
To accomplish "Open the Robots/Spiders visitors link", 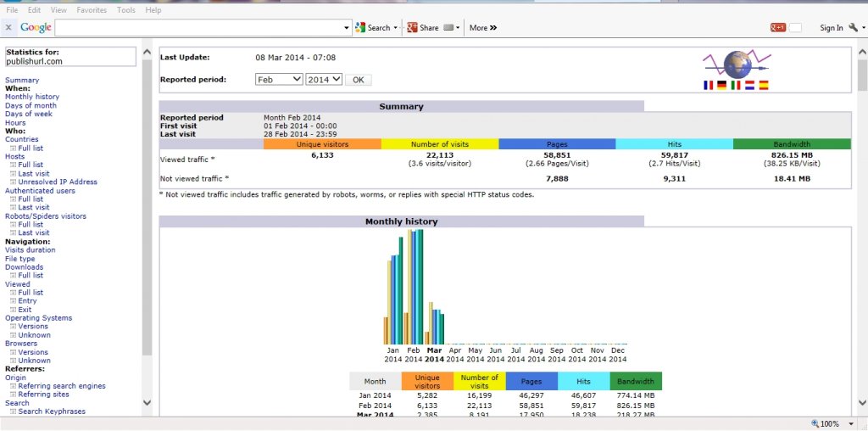I will click(46, 216).
